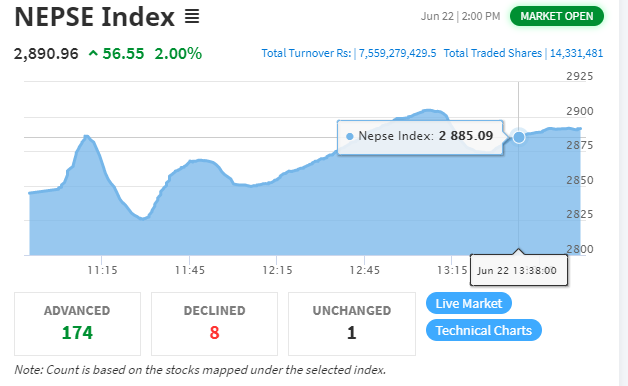The height and width of the screenshot is (386, 628).
Task: Open the index list menu icon
Action: tap(192, 16)
